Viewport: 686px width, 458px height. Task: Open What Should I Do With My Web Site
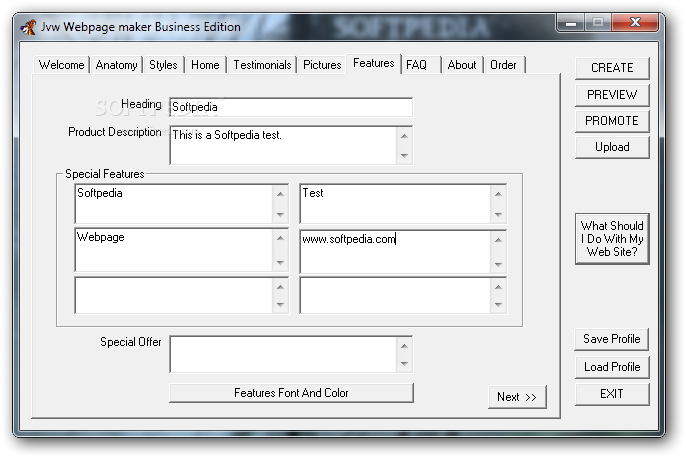(612, 239)
